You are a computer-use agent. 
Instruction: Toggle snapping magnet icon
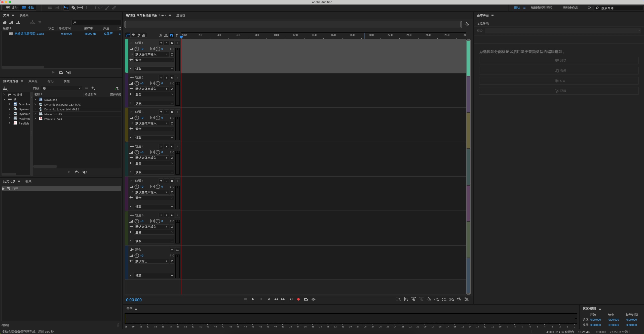pyautogui.click(x=171, y=35)
